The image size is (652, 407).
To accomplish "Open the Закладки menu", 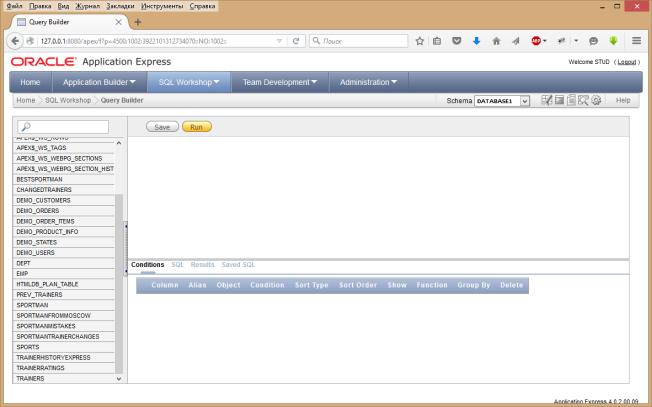I will pos(120,6).
